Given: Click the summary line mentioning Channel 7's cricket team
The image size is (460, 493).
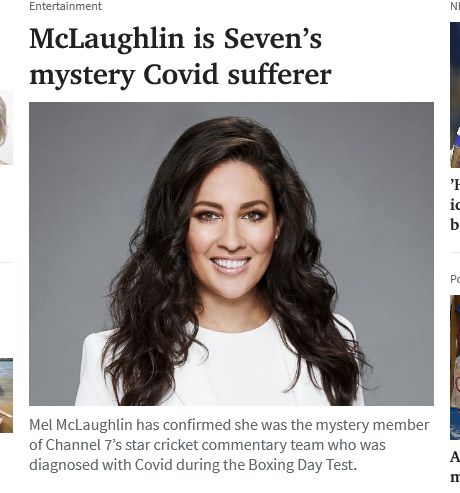Looking at the screenshot, I should (207, 445).
